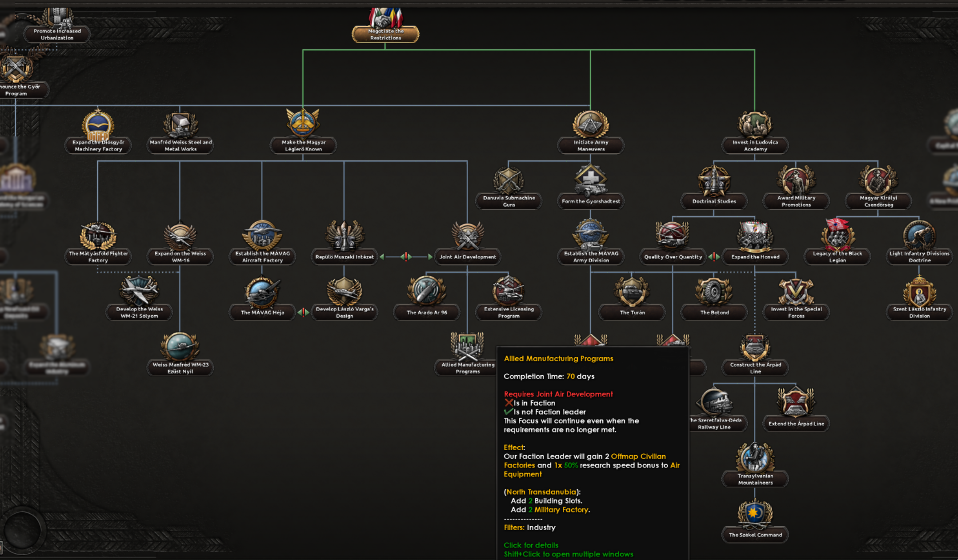Pick the Turán tank focus icon
The image size is (958, 560).
click(632, 291)
